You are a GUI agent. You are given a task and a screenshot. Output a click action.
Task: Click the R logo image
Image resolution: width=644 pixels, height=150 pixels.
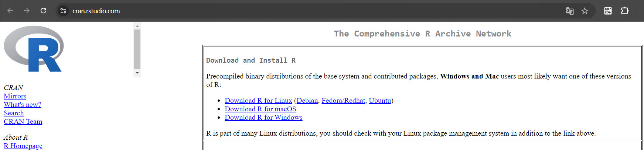tap(34, 49)
